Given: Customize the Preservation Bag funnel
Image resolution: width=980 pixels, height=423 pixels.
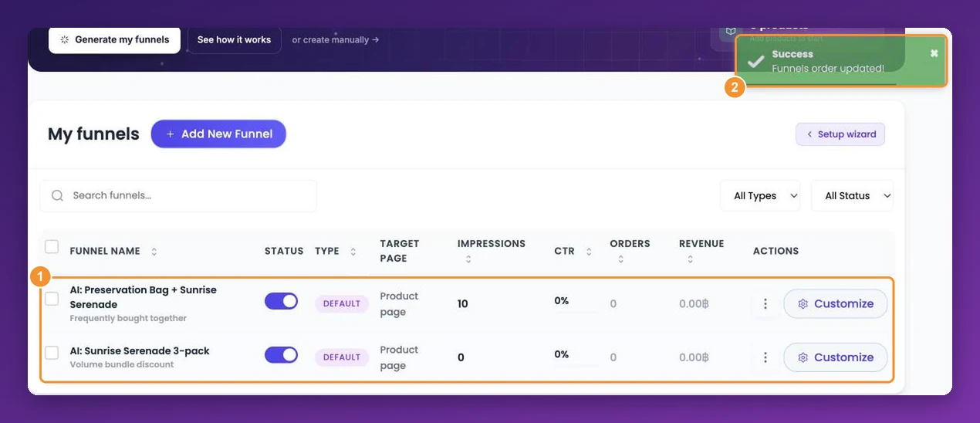Looking at the screenshot, I should coord(836,303).
